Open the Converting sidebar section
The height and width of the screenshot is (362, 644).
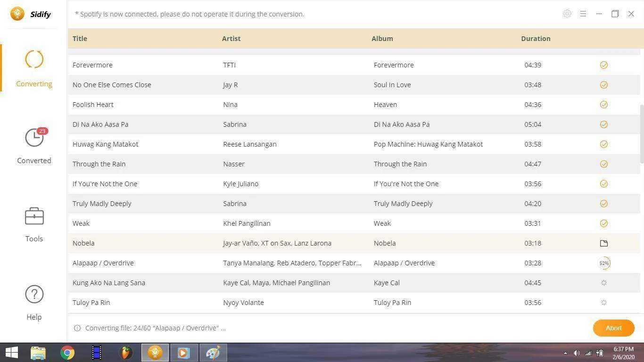click(34, 68)
